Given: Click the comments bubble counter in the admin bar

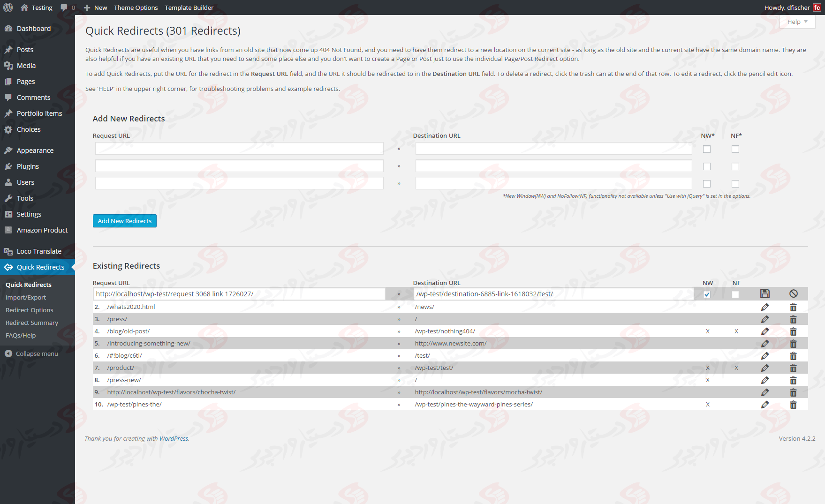Looking at the screenshot, I should 67,8.
